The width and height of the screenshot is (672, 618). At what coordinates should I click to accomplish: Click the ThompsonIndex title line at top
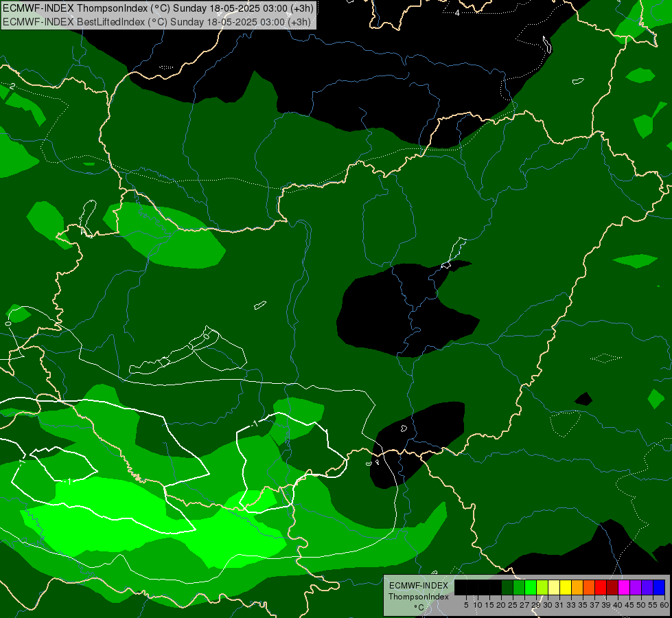pyautogui.click(x=158, y=8)
